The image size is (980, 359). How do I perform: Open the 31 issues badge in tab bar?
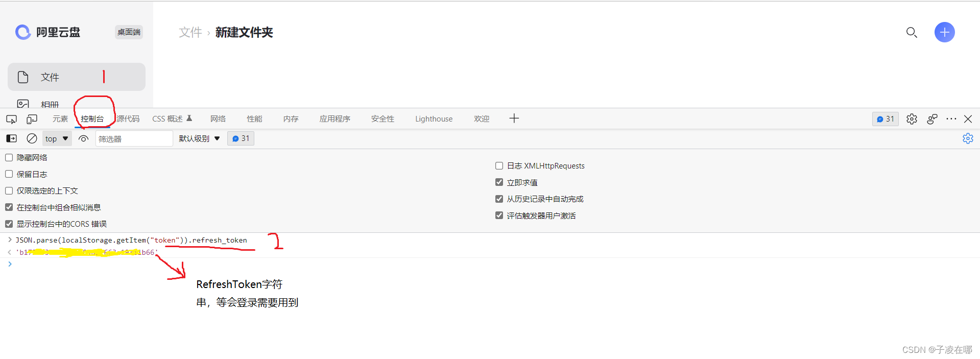886,119
